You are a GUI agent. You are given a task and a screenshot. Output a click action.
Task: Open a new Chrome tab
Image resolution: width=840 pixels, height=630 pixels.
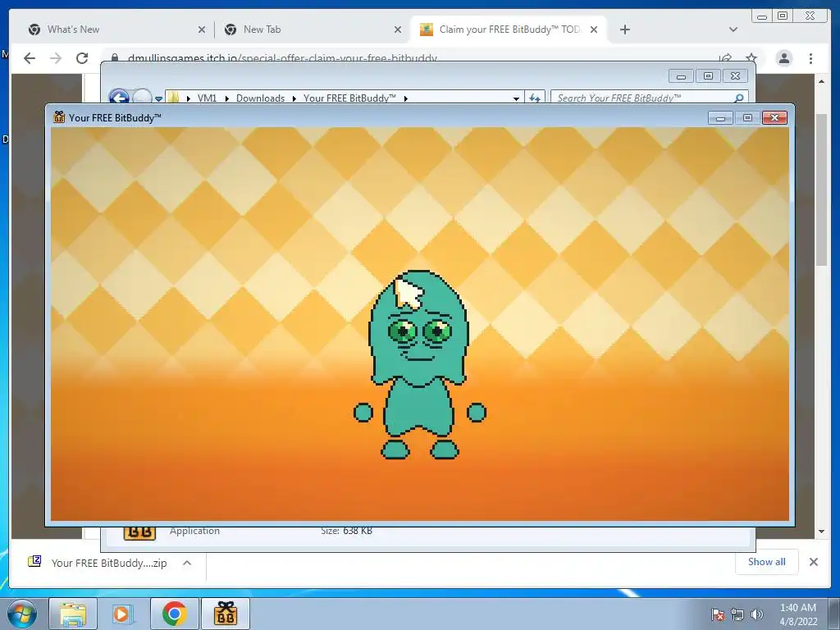(x=624, y=30)
